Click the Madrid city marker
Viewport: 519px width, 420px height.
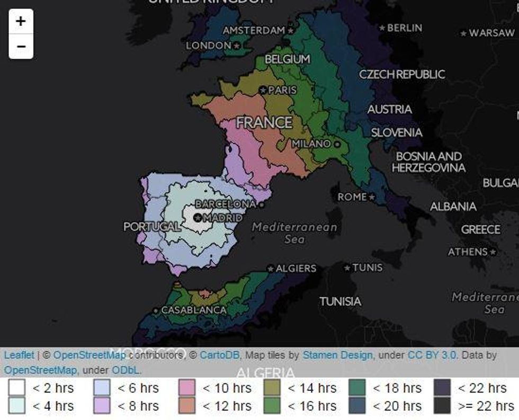click(198, 218)
